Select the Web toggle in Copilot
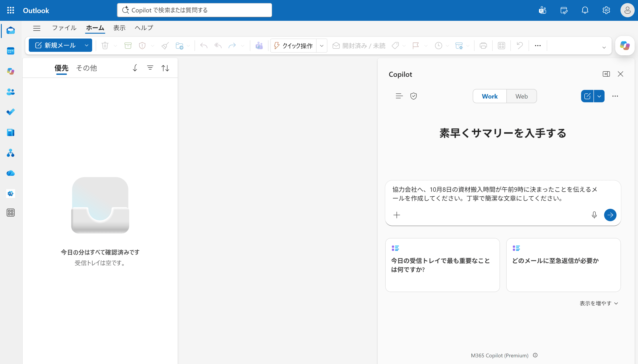638x364 pixels. tap(521, 96)
